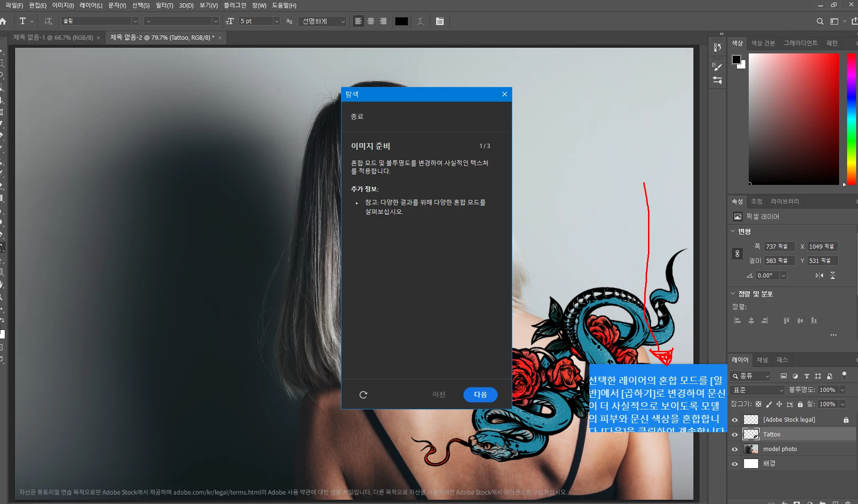Align top edges icon
Viewport: 858px width, 504px height.
[x=786, y=321]
